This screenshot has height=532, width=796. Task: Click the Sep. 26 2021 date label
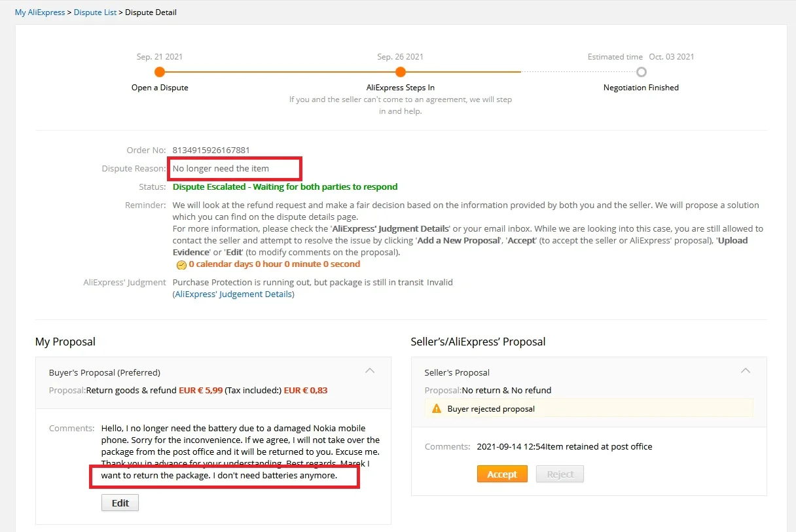[401, 57]
